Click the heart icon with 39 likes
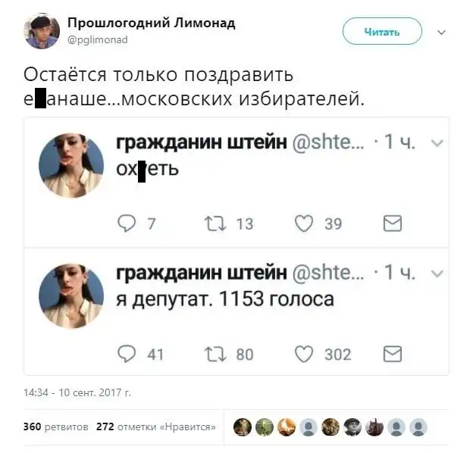476x453 pixels. pos(304,223)
